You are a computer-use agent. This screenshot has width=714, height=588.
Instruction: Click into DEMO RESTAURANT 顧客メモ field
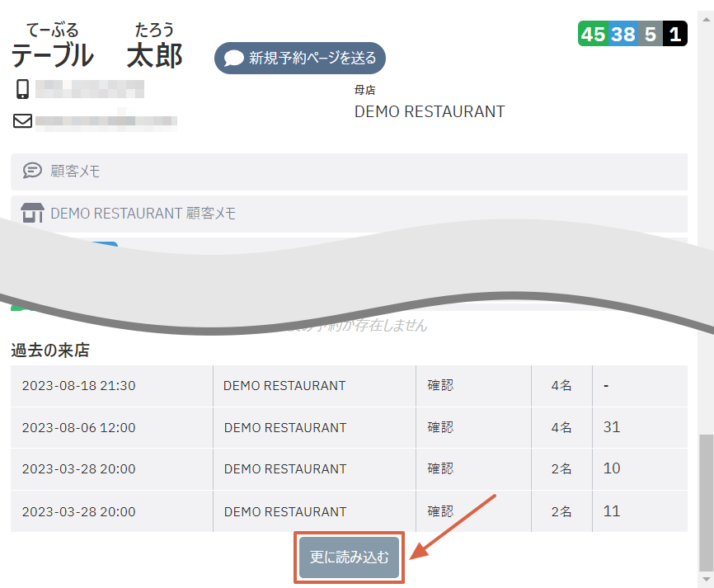pyautogui.click(x=350, y=214)
